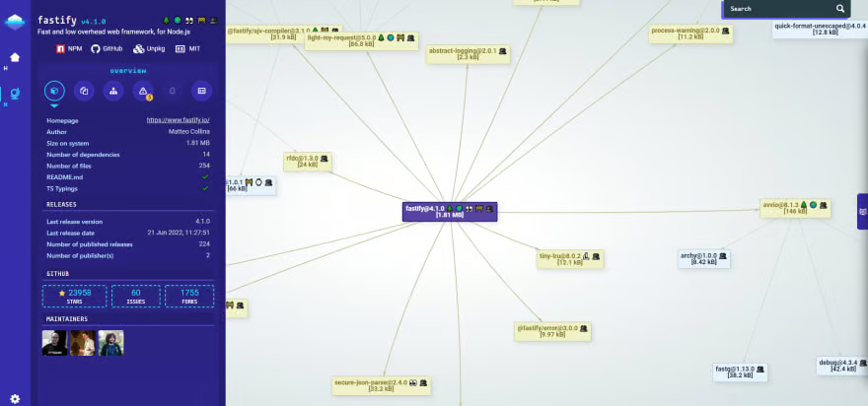Click the release date 21 Jun 2022, 11:27:51
This screenshot has width=868, height=406.
coord(179,233)
